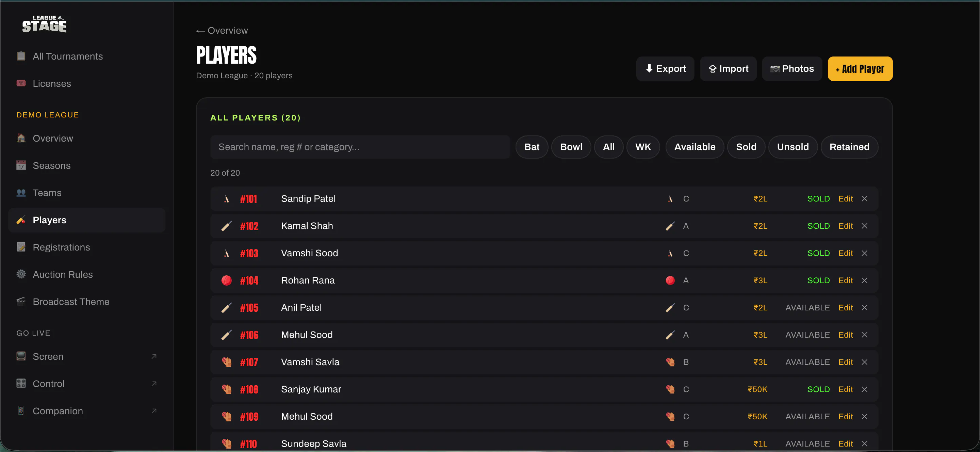The height and width of the screenshot is (452, 980).
Task: Delete Vamshi Savla with the X icon
Action: [x=864, y=362]
